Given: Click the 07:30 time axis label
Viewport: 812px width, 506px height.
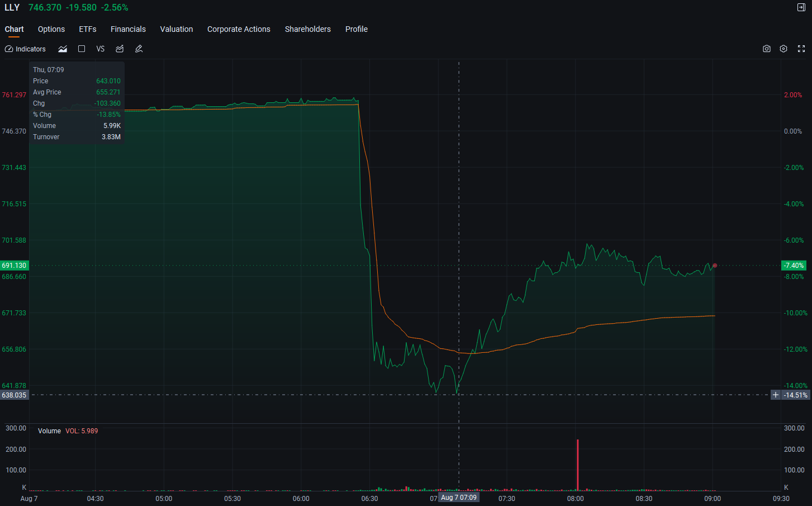Looking at the screenshot, I should (x=507, y=499).
